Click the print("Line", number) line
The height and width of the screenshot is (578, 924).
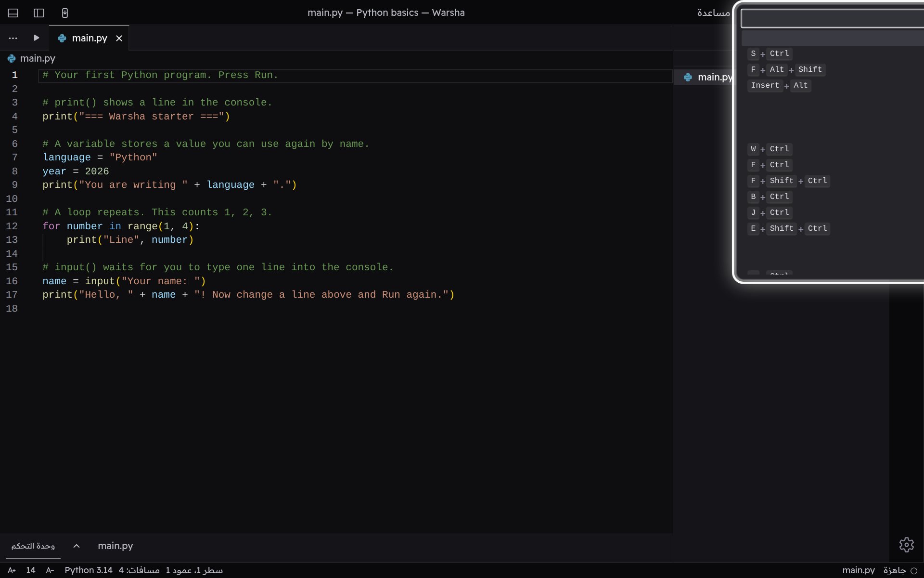(x=130, y=240)
